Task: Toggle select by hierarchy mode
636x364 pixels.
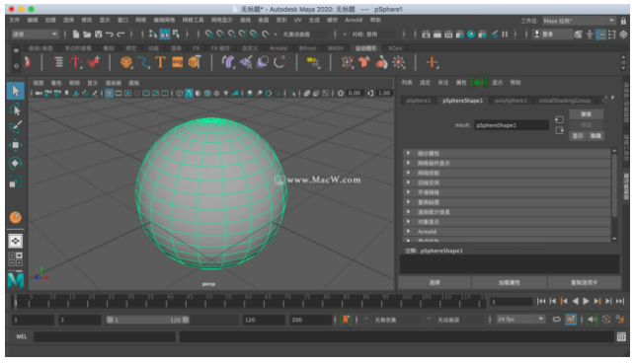Action: (153, 35)
